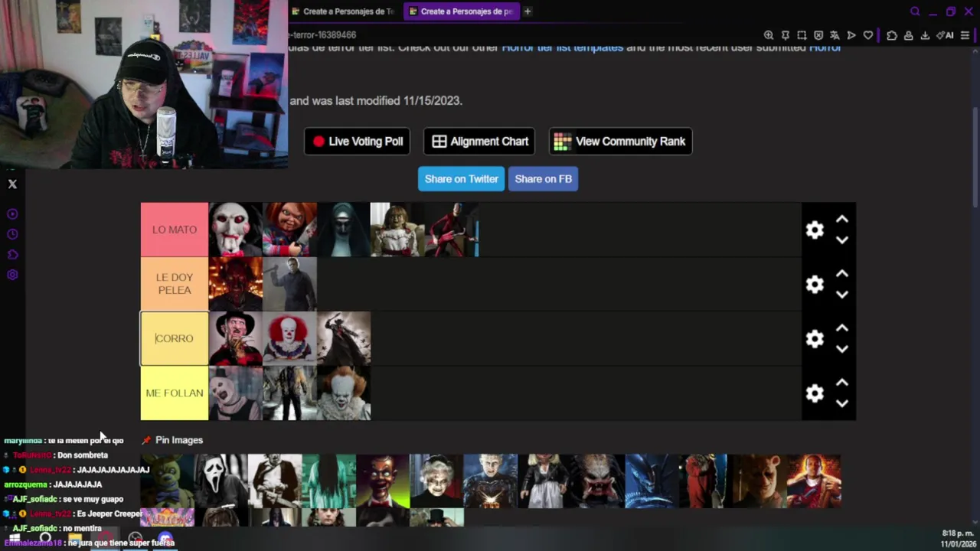Open browser downloads icon
The width and height of the screenshot is (980, 551).
tap(925, 35)
